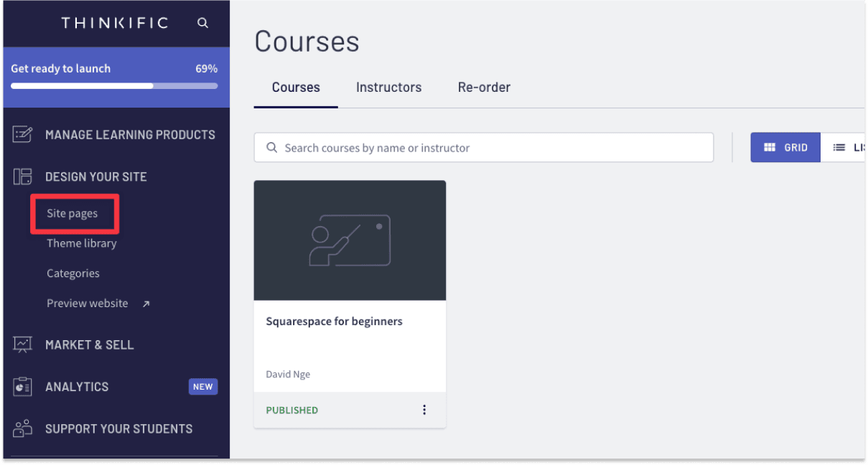Click the Support Your Students people icon
The width and height of the screenshot is (868, 465).
click(x=22, y=428)
